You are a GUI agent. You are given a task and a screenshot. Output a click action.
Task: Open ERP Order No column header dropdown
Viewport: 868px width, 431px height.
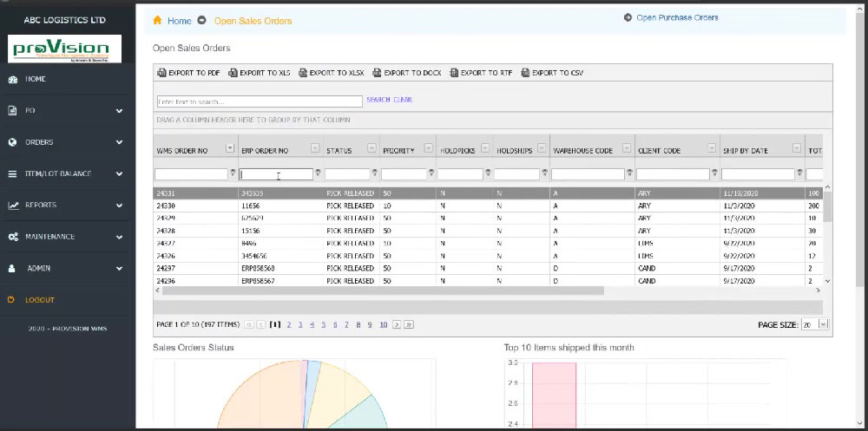[315, 147]
